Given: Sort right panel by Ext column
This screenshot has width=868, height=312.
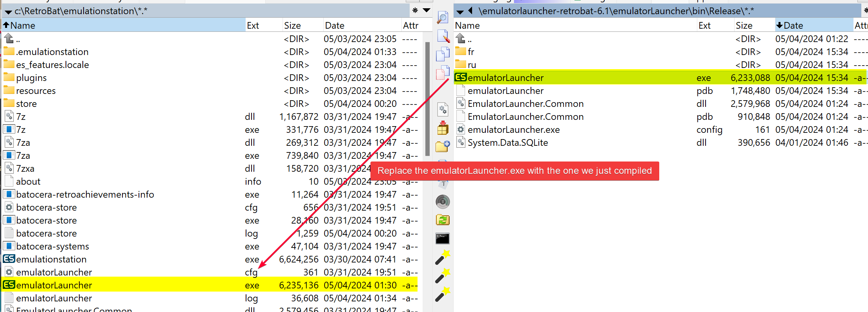Looking at the screenshot, I should pos(716,25).
